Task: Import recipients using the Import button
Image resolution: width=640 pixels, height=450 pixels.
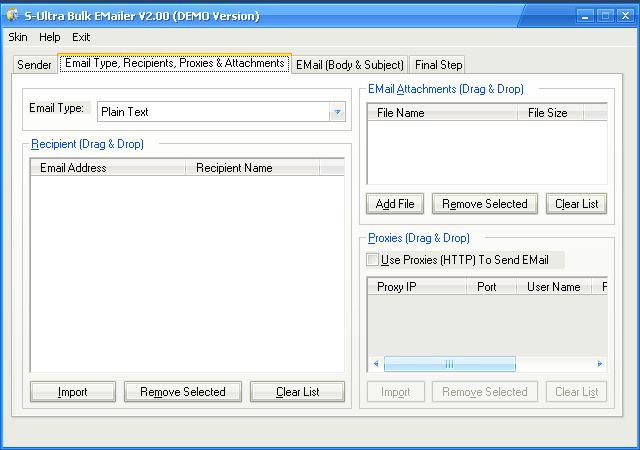Action: point(73,392)
